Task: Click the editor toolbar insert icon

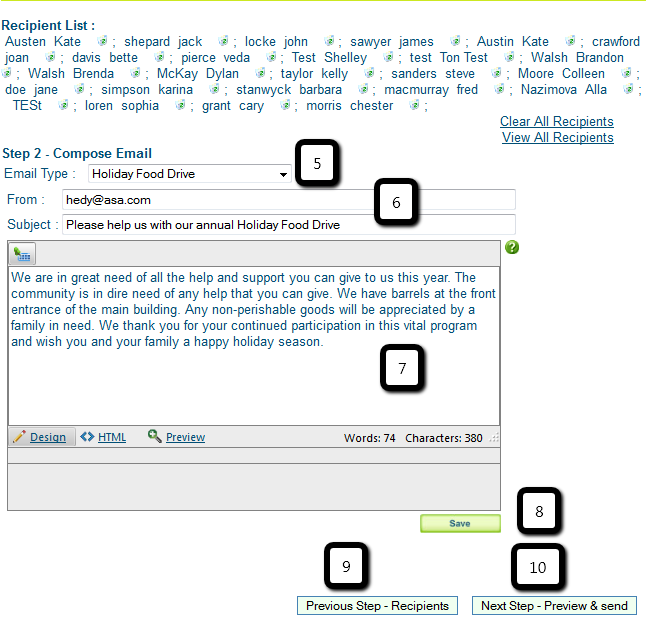Action: pos(22,252)
